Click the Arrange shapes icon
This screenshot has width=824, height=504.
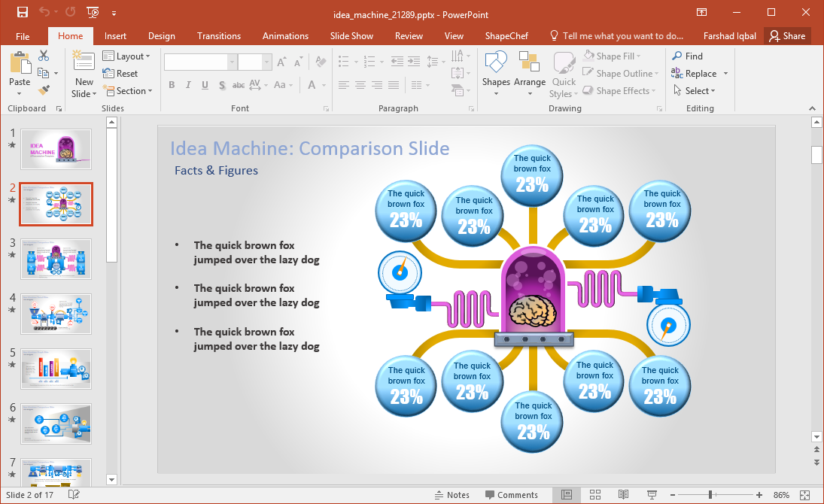pyautogui.click(x=530, y=71)
